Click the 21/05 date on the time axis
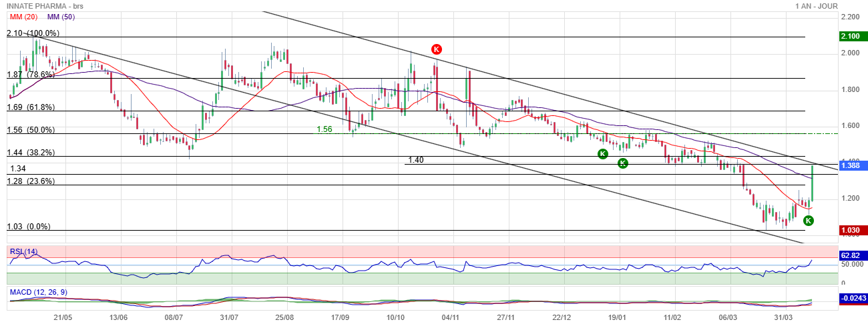This screenshot has height=324, width=868. [62, 317]
